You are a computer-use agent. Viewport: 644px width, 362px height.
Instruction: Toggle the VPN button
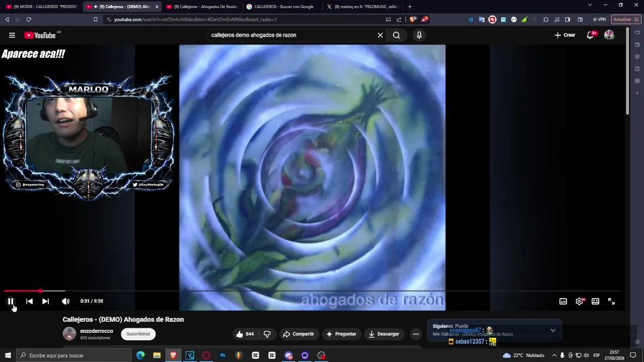click(599, 20)
